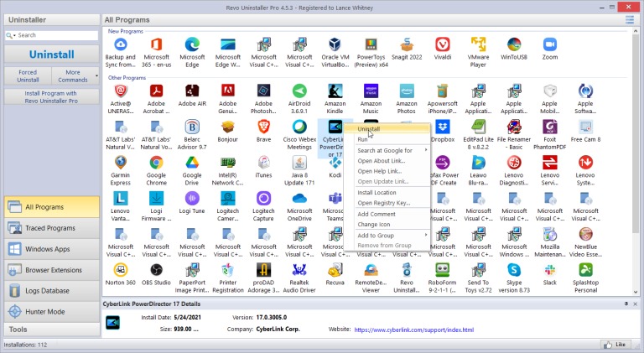Screen dimensions: 644x353
Task: Click the large Uninstall button
Action: [52, 55]
